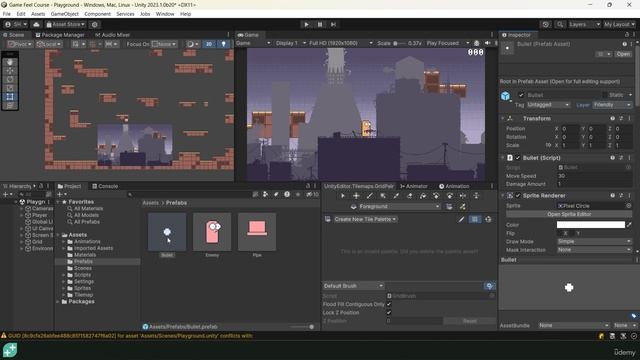Image resolution: width=640 pixels, height=360 pixels.
Task: Click the asset labels tag icon
Action: click(633, 316)
